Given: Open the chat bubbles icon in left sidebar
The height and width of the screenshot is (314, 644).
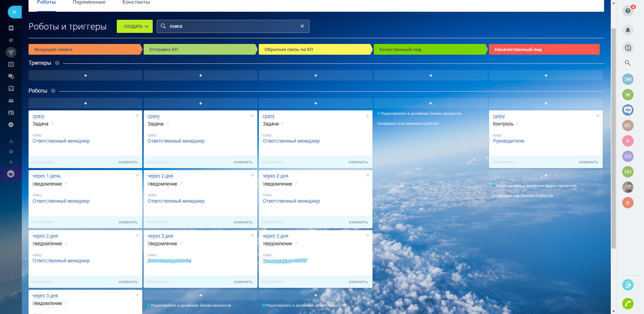Looking at the screenshot, I should tap(11, 77).
